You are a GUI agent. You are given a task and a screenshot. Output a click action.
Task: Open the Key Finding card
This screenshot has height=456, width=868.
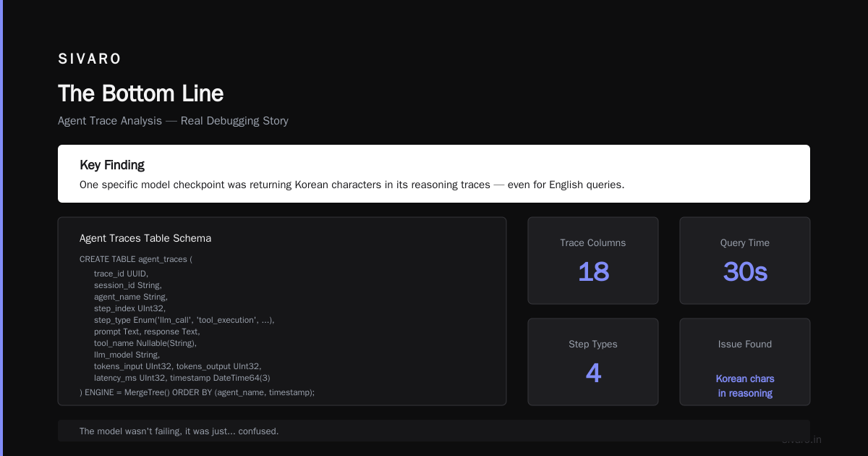434,174
